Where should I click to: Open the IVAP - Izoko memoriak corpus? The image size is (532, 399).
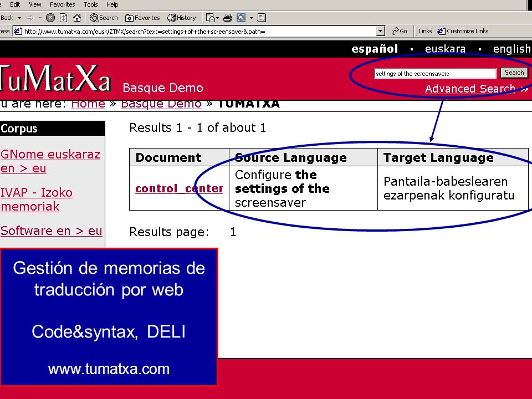(37, 199)
